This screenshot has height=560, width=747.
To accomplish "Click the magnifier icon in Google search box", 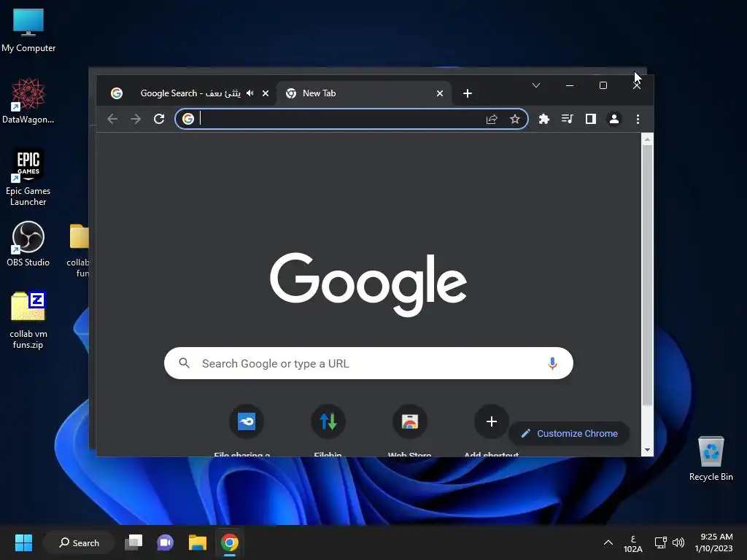I will tap(185, 363).
